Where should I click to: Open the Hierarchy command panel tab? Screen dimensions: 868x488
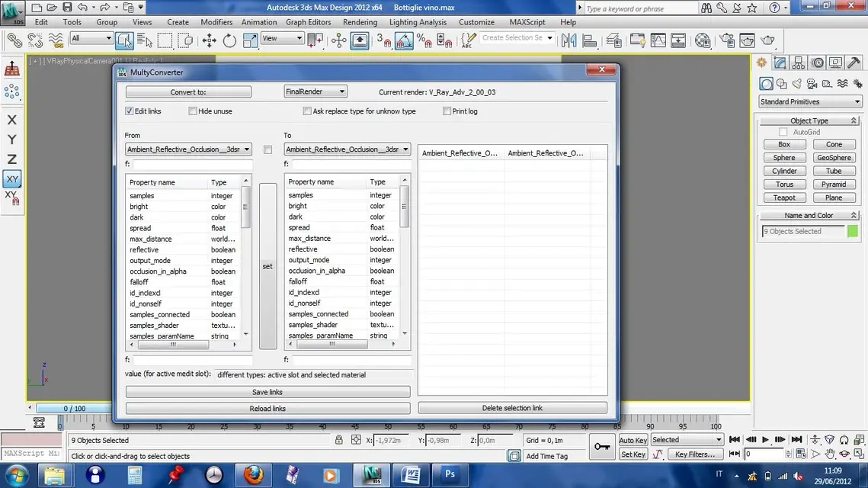click(798, 63)
